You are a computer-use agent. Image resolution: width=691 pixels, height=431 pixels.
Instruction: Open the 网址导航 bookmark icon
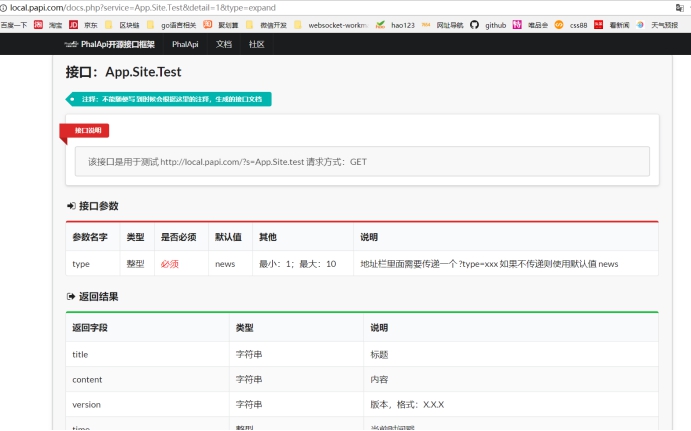click(426, 25)
